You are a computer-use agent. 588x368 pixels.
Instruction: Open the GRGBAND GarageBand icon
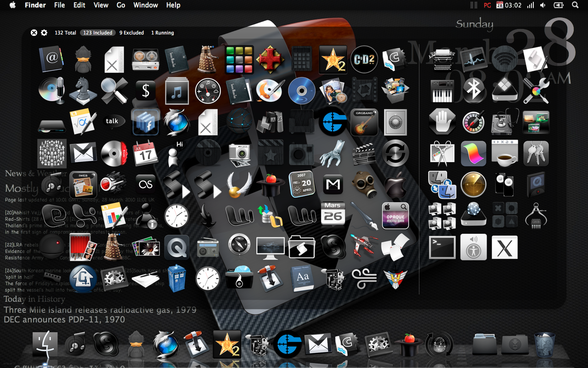pyautogui.click(x=364, y=121)
